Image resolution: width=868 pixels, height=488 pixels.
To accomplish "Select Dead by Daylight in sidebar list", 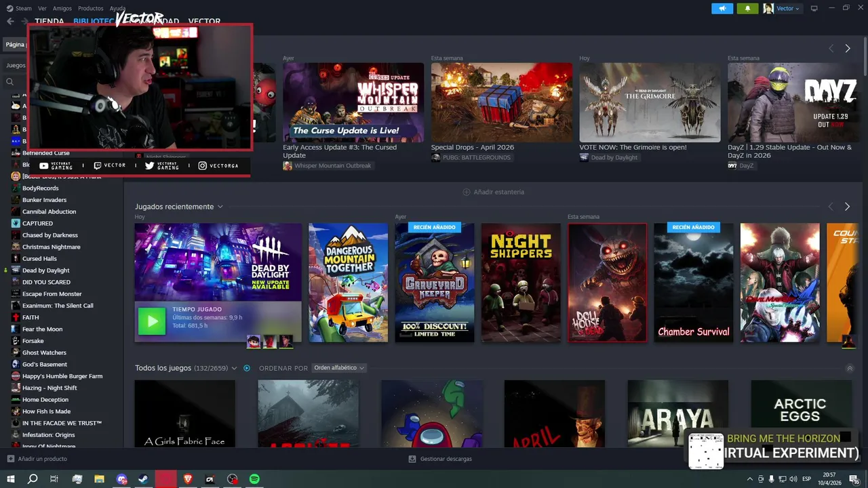I will (46, 270).
